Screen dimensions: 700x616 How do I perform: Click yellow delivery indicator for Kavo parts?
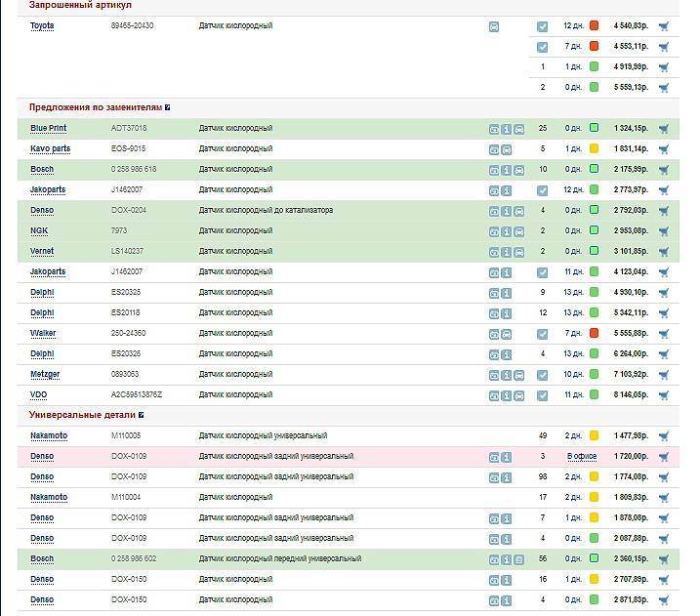click(x=594, y=149)
